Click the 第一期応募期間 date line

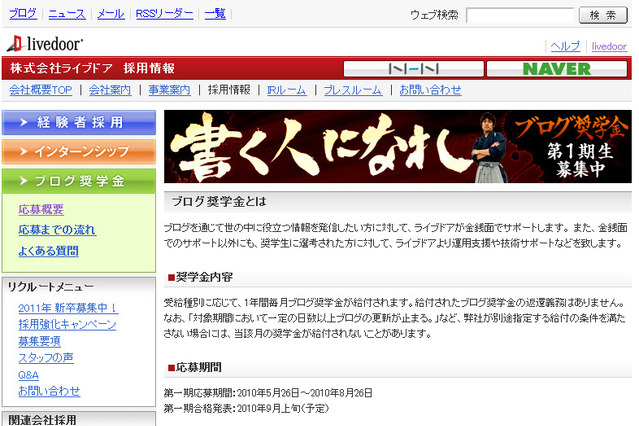[x=268, y=393]
